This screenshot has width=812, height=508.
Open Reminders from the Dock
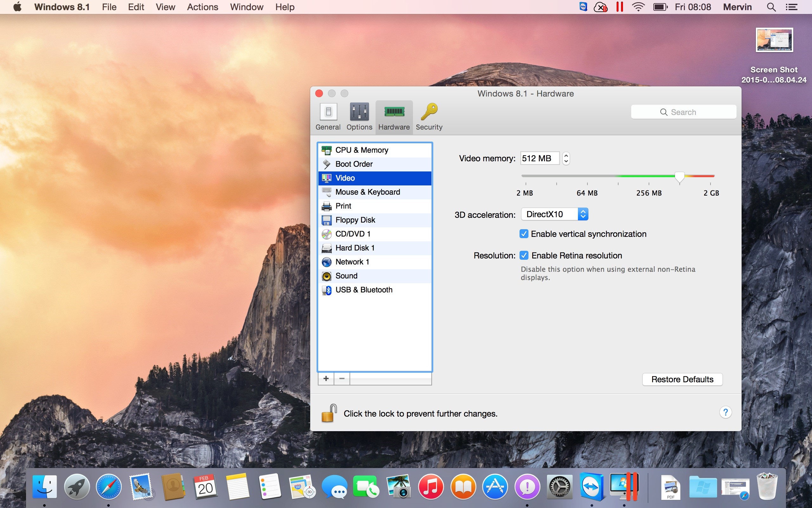(x=270, y=486)
